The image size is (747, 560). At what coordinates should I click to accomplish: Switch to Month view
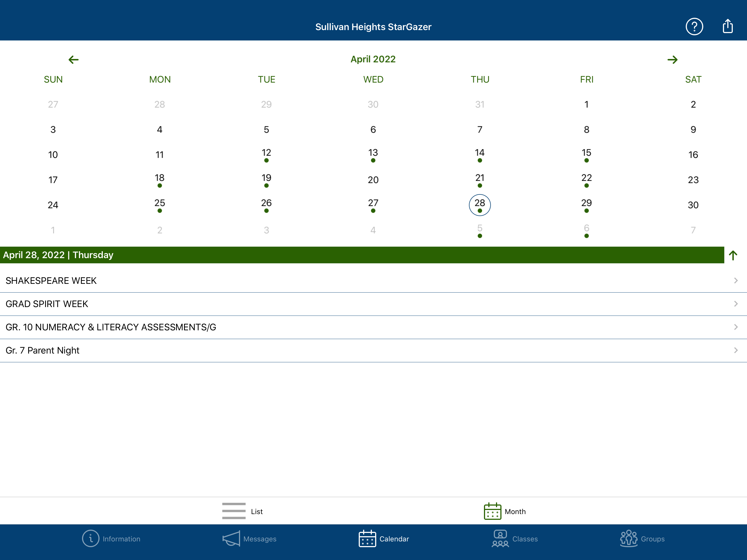(x=504, y=511)
